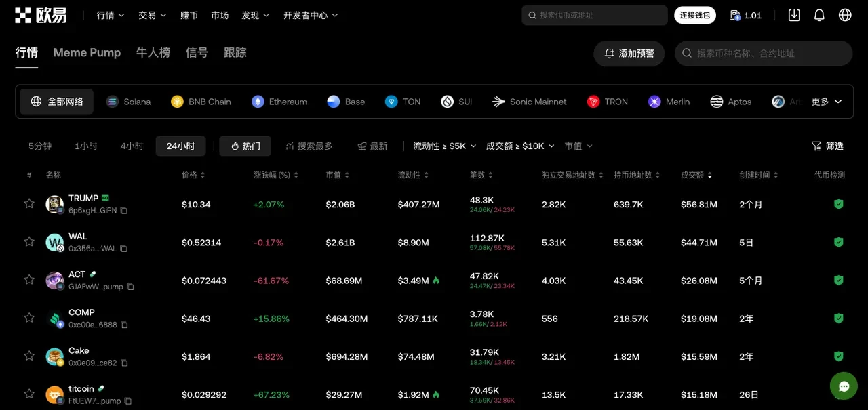Favorite the titcoin row star
The width and height of the screenshot is (868, 410).
[29, 393]
